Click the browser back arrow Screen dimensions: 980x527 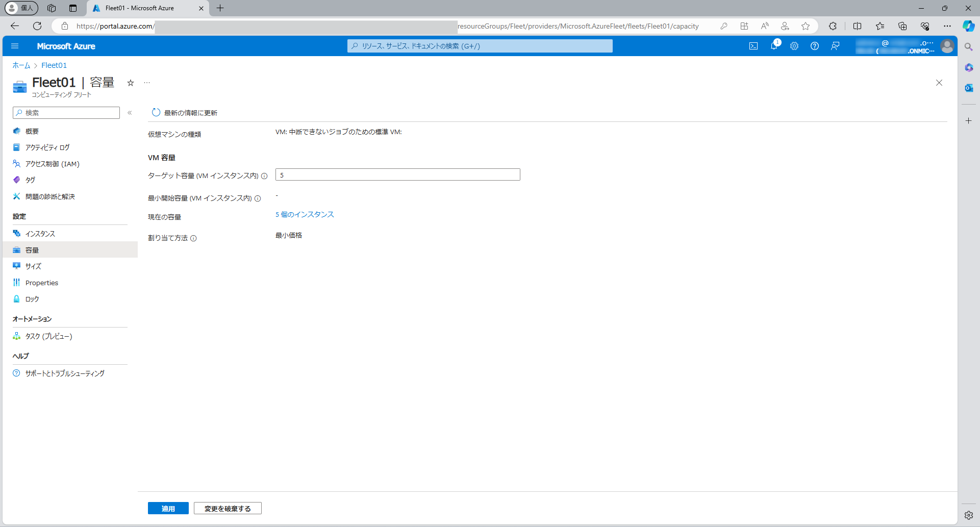[x=15, y=26]
